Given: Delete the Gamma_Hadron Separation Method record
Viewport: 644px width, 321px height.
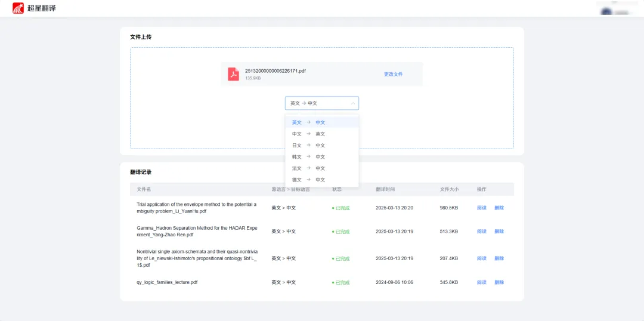Looking at the screenshot, I should (499, 232).
